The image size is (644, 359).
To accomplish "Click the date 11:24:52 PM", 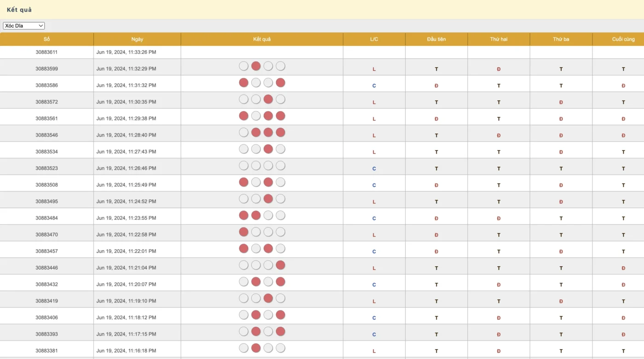I will coord(126,201).
